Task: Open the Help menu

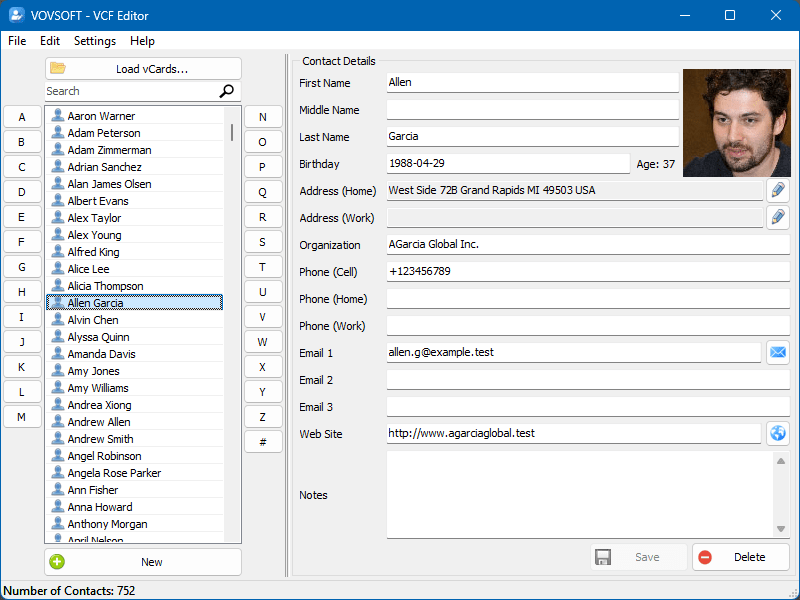Action: [x=142, y=41]
